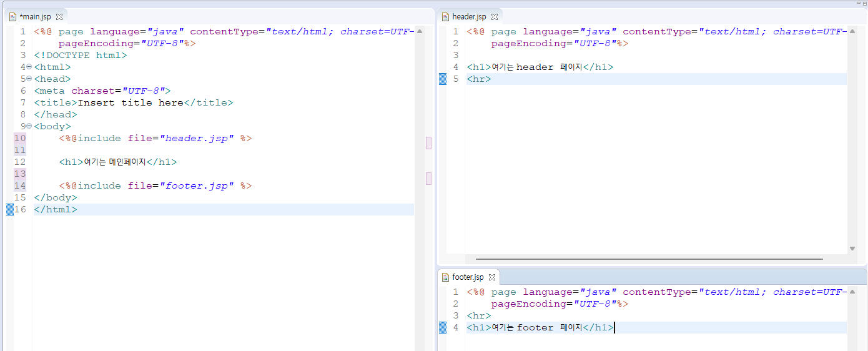Click the closing </html> tag line
The height and width of the screenshot is (351, 868).
click(55, 209)
